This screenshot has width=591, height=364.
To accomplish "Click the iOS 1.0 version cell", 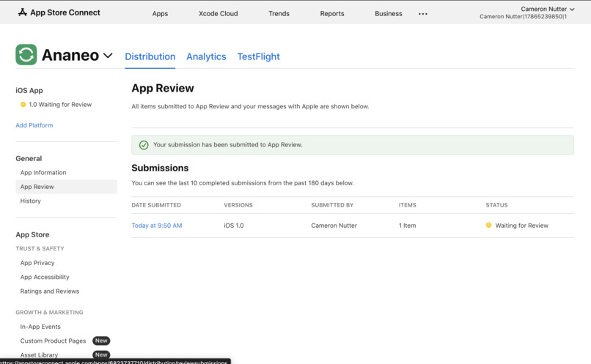I will tap(234, 226).
